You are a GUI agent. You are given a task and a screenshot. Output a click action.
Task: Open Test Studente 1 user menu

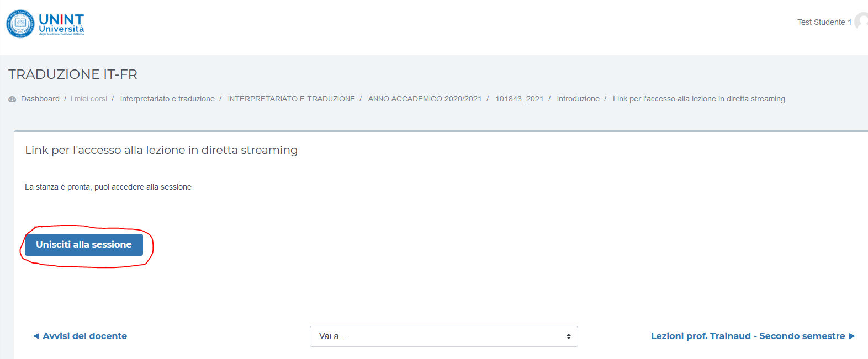tap(824, 22)
